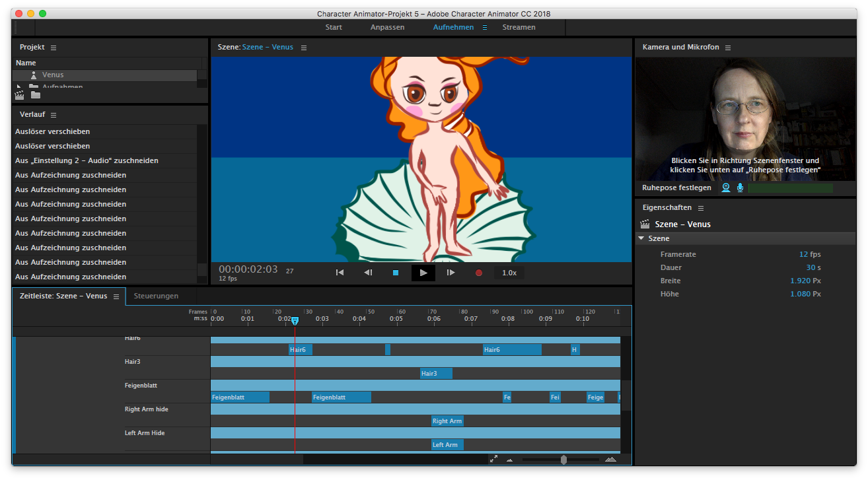Select the Right Arm trigger clip
The width and height of the screenshot is (868, 480).
tap(447, 421)
